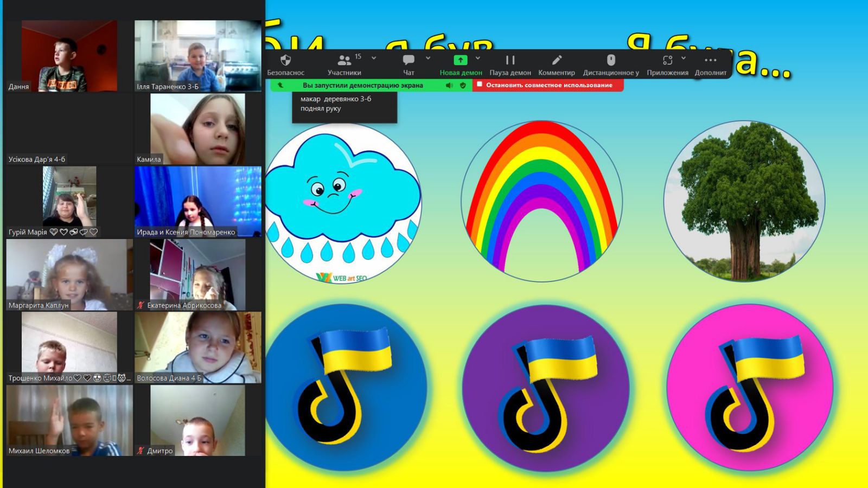Select Усікова Дар'я 4-б blank tile
The width and height of the screenshot is (868, 488).
pos(69,129)
